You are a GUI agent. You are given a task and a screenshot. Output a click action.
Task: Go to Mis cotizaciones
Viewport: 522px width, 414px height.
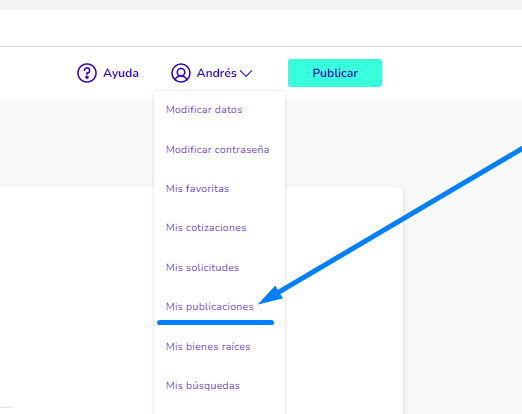click(206, 228)
